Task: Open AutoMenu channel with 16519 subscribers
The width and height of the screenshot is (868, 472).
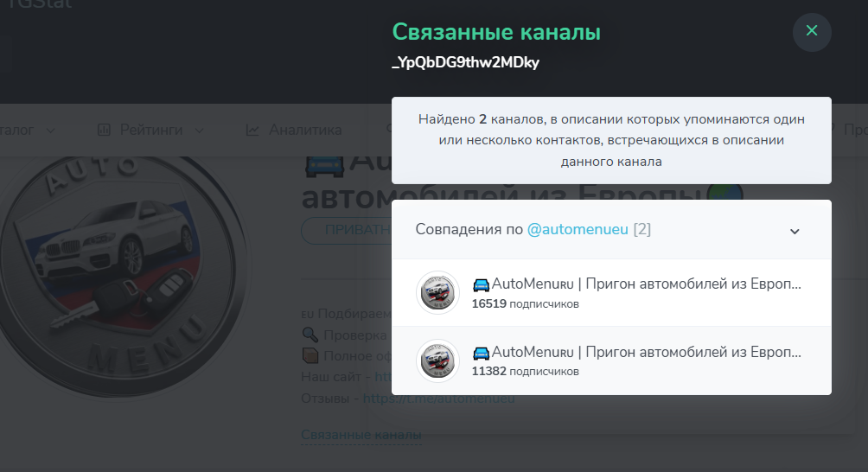Action: 612,293
